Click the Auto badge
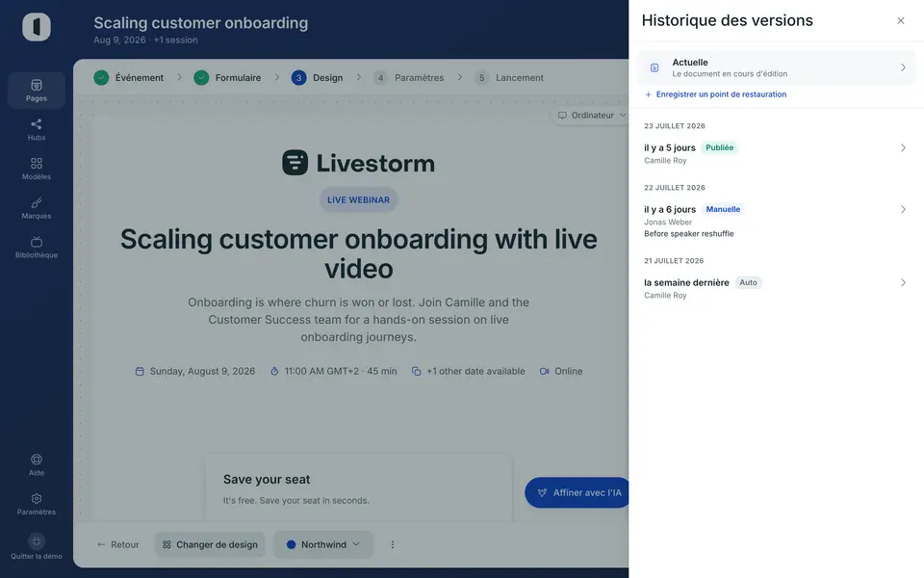Viewport: 924px width, 578px height. 749,283
